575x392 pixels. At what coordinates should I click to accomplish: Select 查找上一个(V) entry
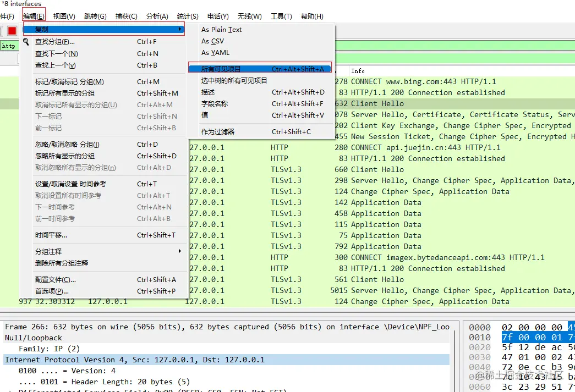(103, 65)
